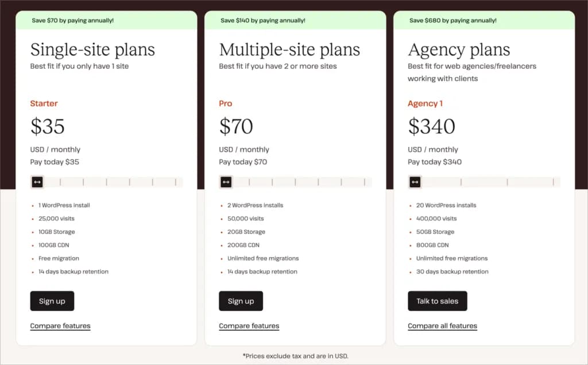The image size is (588, 365).
Task: Click the Agency plans slider handle icon
Action: coord(415,182)
